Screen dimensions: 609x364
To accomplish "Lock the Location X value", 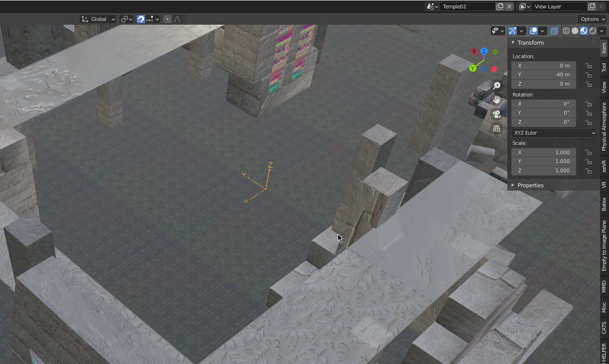I will coord(588,65).
